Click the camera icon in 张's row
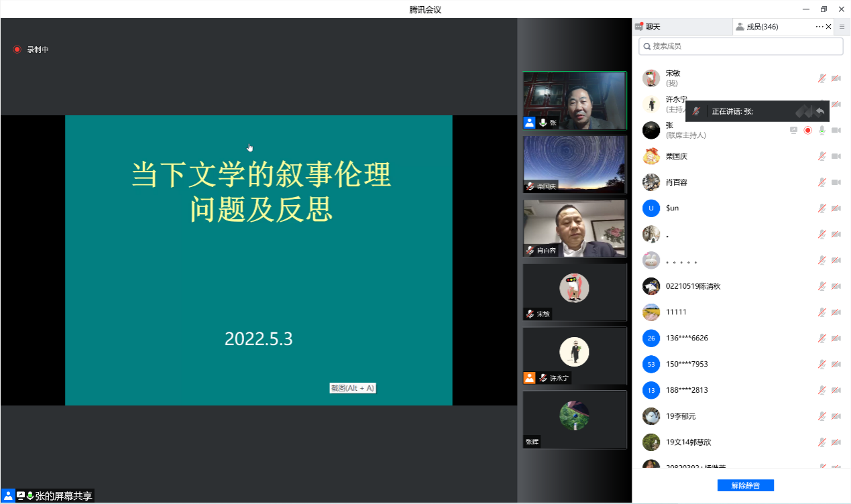This screenshot has height=504, width=851. 836,130
